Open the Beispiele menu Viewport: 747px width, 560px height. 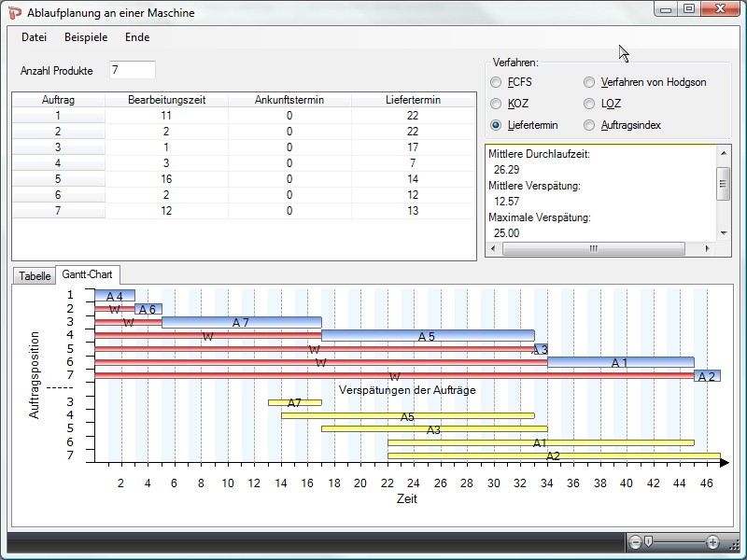pos(85,37)
